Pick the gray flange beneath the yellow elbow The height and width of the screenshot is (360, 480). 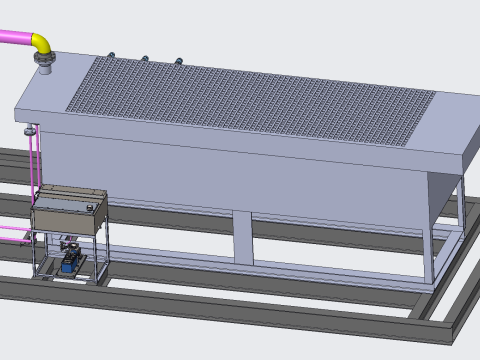point(45,59)
